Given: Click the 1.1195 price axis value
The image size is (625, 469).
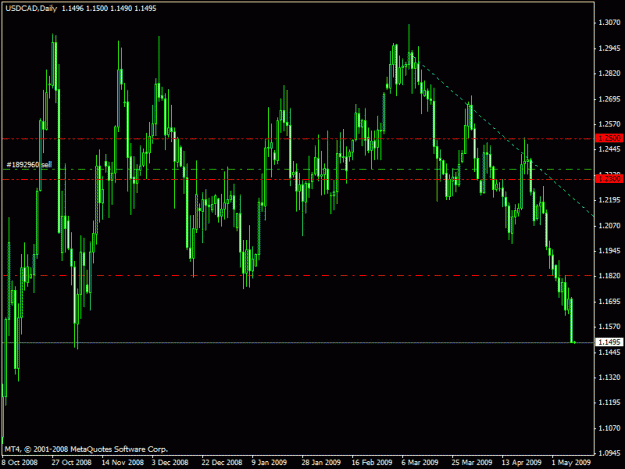Looking at the screenshot, I should (x=609, y=403).
